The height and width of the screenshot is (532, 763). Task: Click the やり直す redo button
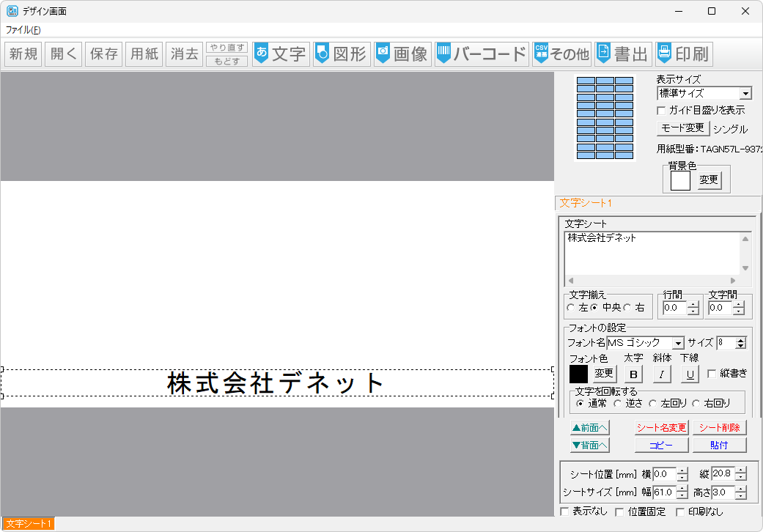(227, 47)
